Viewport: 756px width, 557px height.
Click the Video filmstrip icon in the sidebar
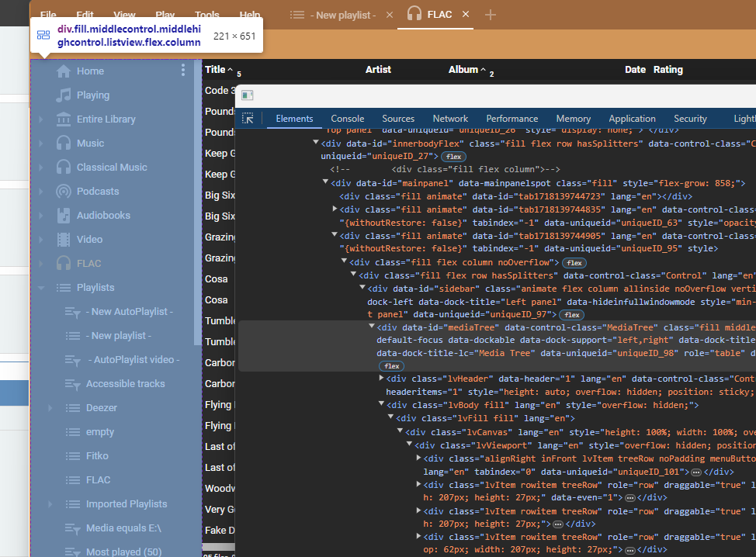click(x=64, y=240)
